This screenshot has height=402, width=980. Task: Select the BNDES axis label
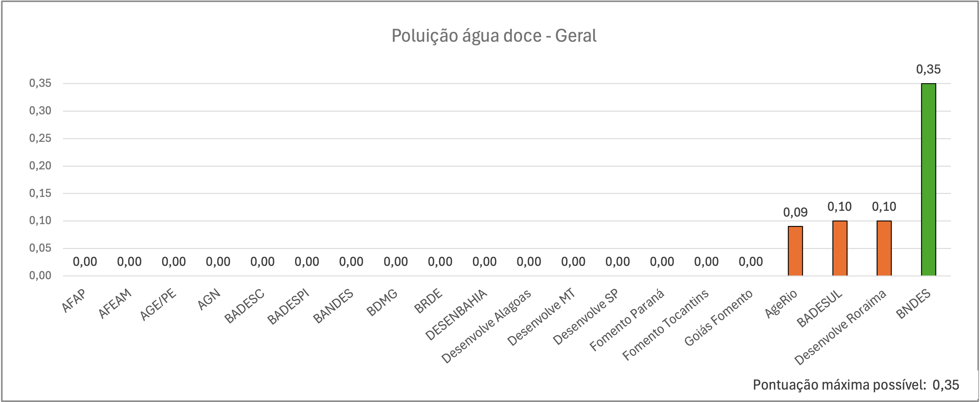(x=913, y=304)
